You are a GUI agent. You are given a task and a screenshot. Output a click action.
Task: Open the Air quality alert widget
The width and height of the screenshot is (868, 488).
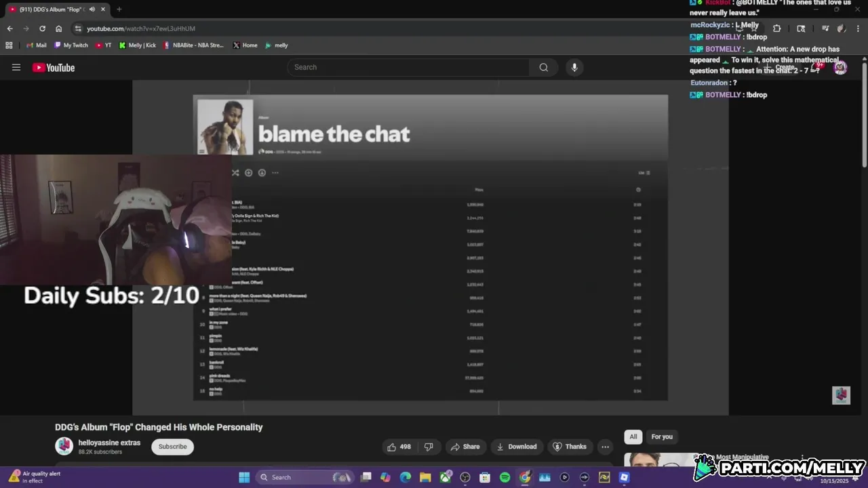coord(34,477)
